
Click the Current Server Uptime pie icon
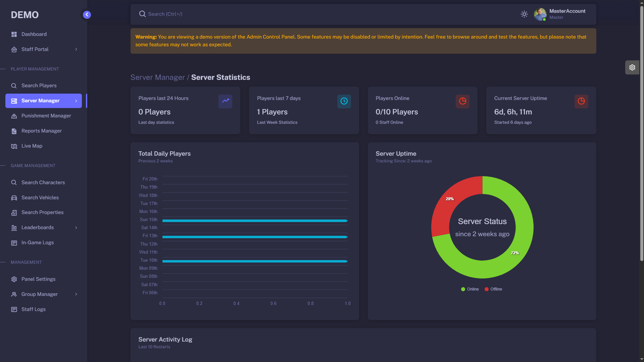(x=581, y=101)
